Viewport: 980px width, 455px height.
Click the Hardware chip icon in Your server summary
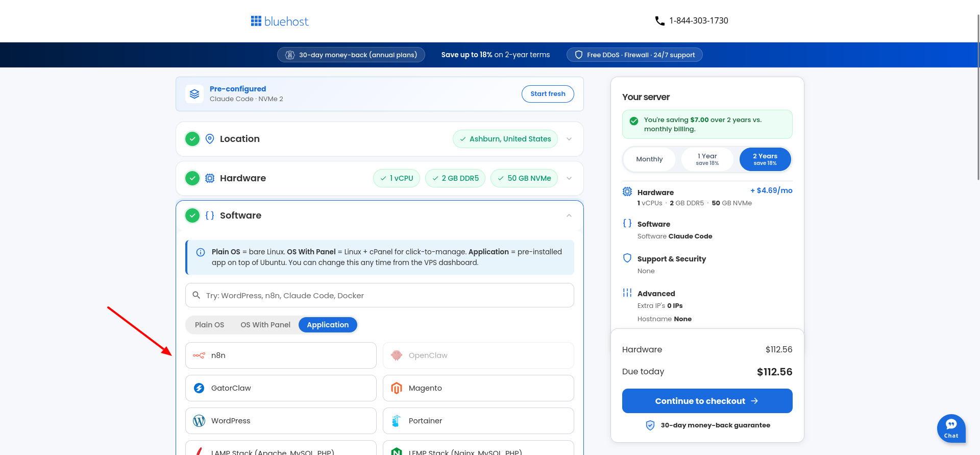[627, 191]
